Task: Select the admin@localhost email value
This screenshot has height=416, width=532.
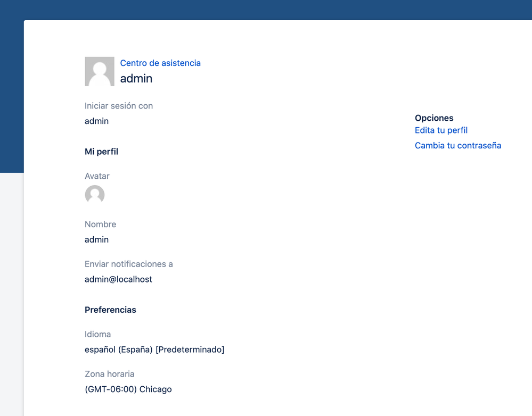Action: [118, 279]
